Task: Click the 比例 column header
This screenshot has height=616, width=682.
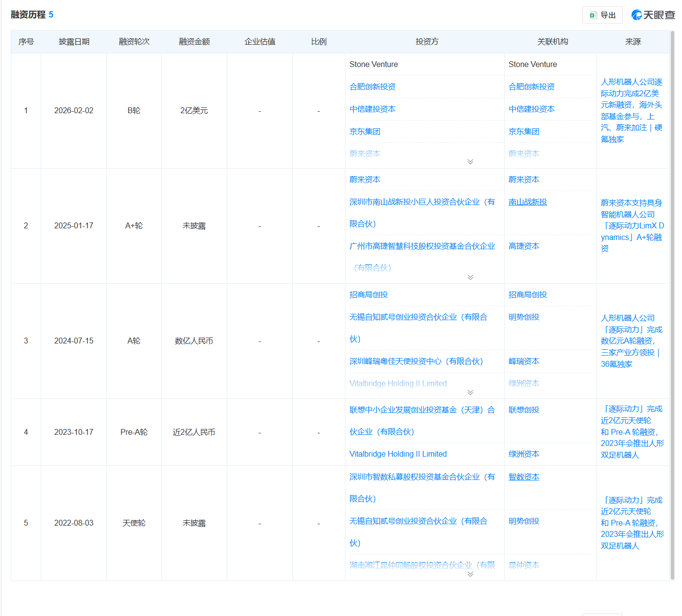Action: [x=319, y=42]
